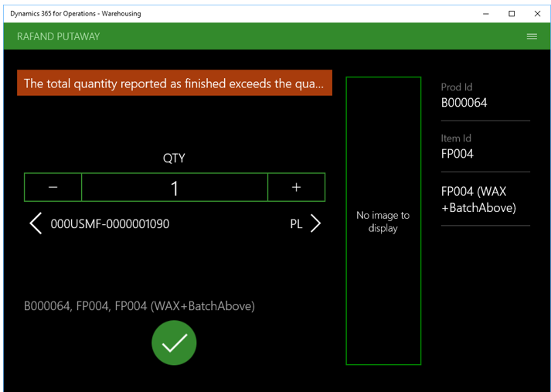The width and height of the screenshot is (551, 392).
Task: Close the Dynamics 365 Warehousing window
Action: 537,14
